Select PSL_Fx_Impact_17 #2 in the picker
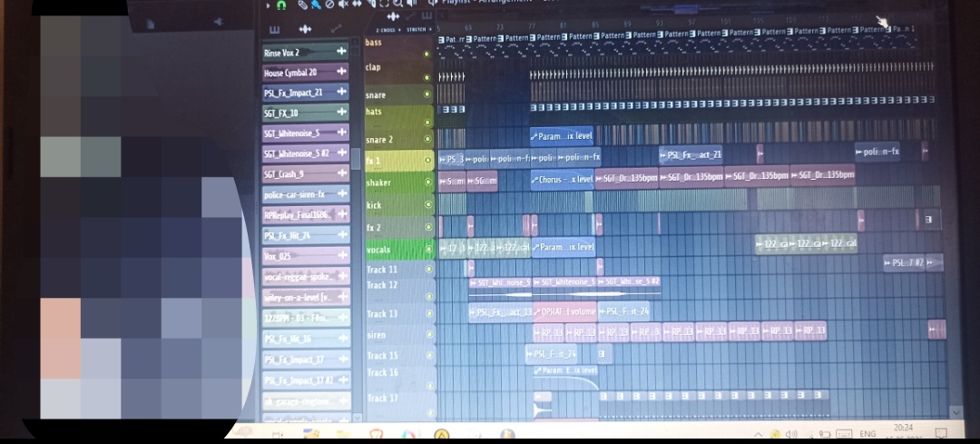 pos(306,380)
